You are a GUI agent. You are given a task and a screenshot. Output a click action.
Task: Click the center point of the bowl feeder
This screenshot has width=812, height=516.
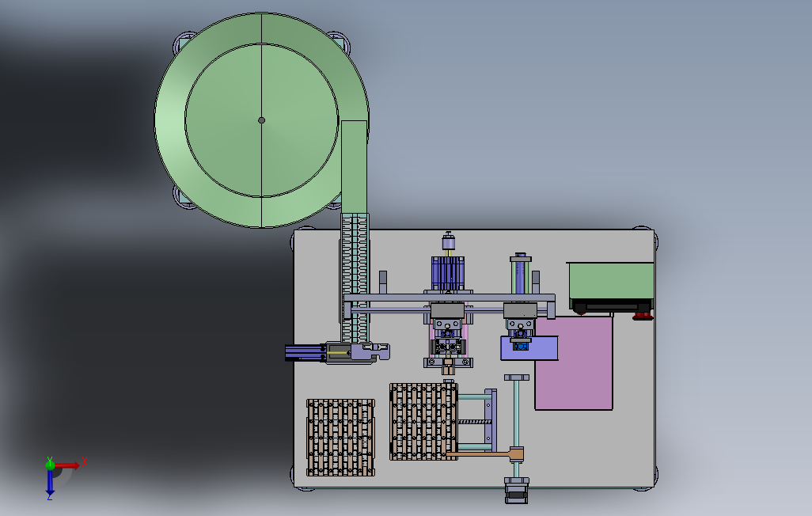261,120
